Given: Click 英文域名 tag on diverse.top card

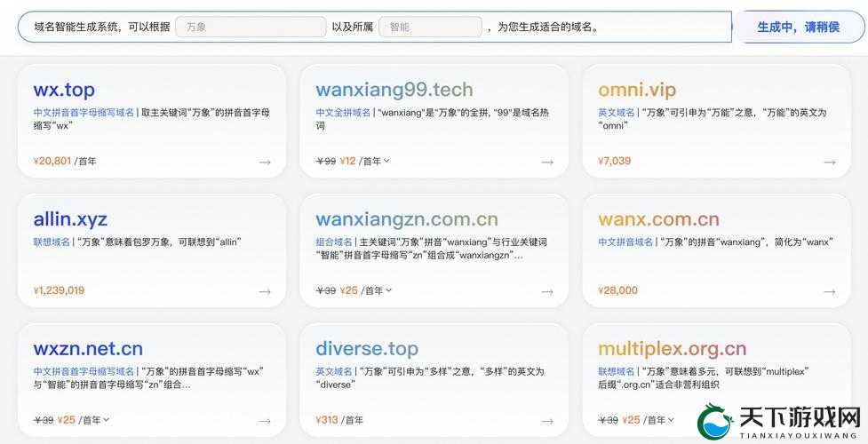Looking at the screenshot, I should [334, 371].
